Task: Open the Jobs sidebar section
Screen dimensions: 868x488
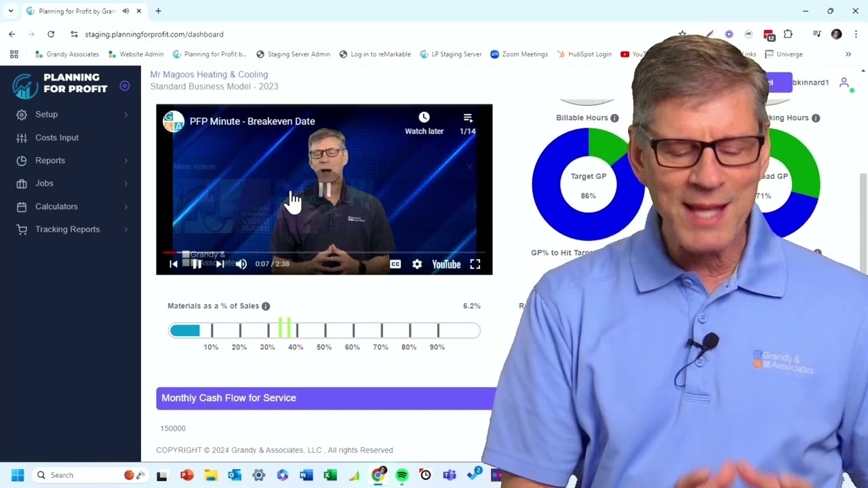Action: click(x=44, y=184)
